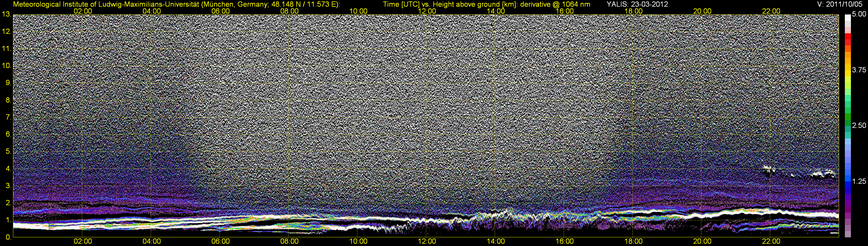This screenshot has height=246, width=868.
Task: Click the height axis label 13
Action: coord(6,14)
